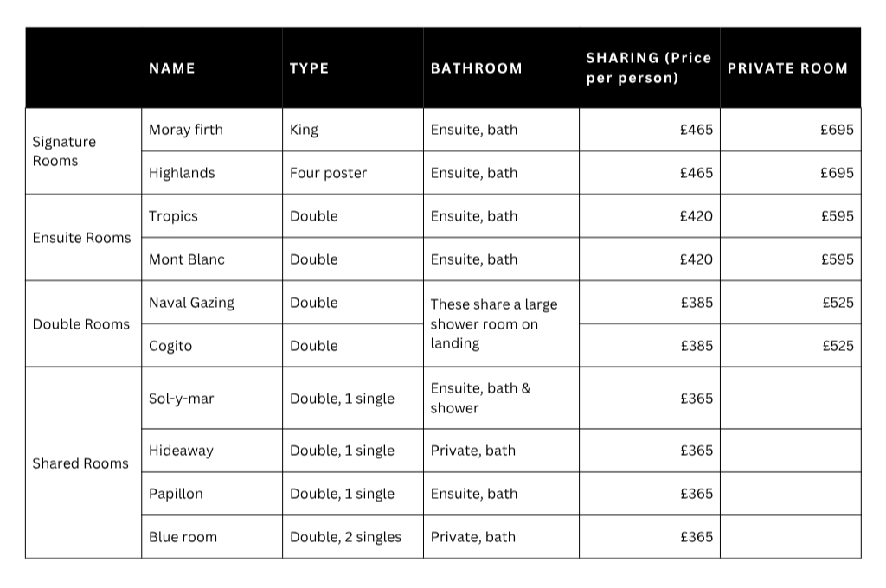Image resolution: width=886 pixels, height=588 pixels.
Task: Click the shared shower room description
Action: click(x=494, y=323)
